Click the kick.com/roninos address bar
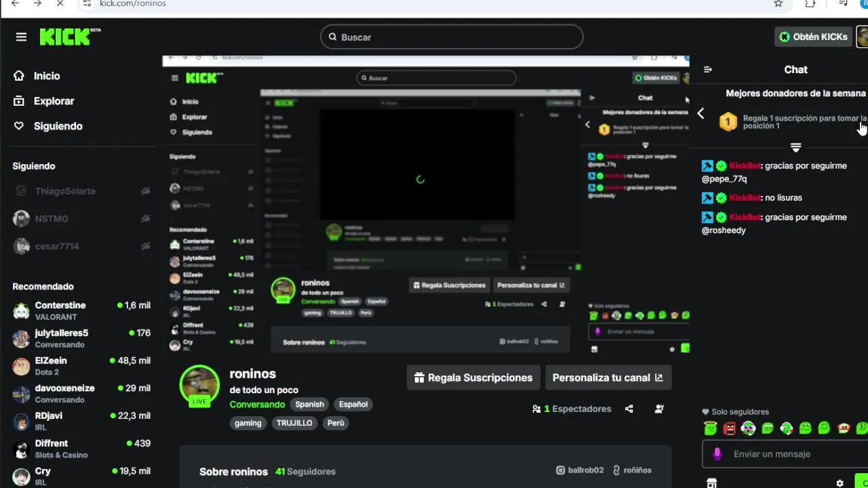 tap(434, 3)
